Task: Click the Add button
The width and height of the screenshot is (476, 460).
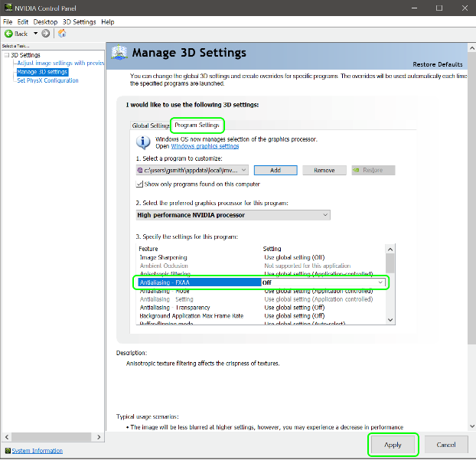Action: point(275,171)
